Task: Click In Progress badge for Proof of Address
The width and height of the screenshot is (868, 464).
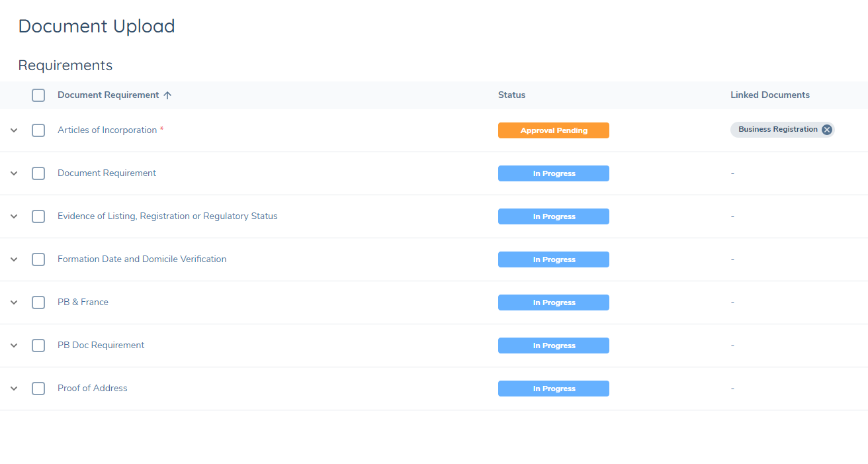Action: pos(553,389)
